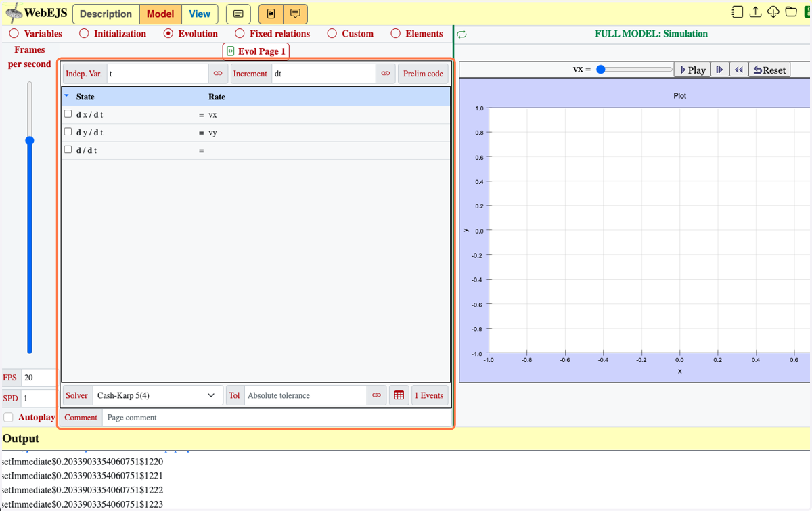Click the red table grid icon
Viewport: 812px width, 511px height.
coord(399,395)
